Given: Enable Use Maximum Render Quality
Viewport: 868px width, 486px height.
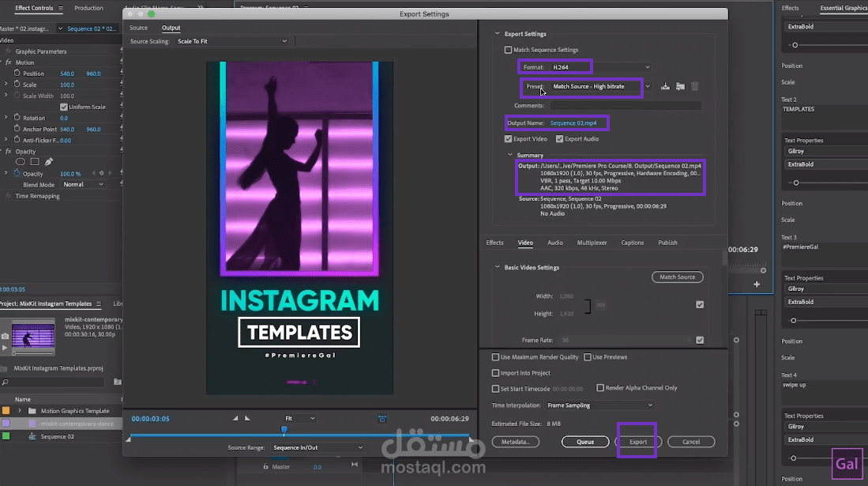Looking at the screenshot, I should click(495, 357).
